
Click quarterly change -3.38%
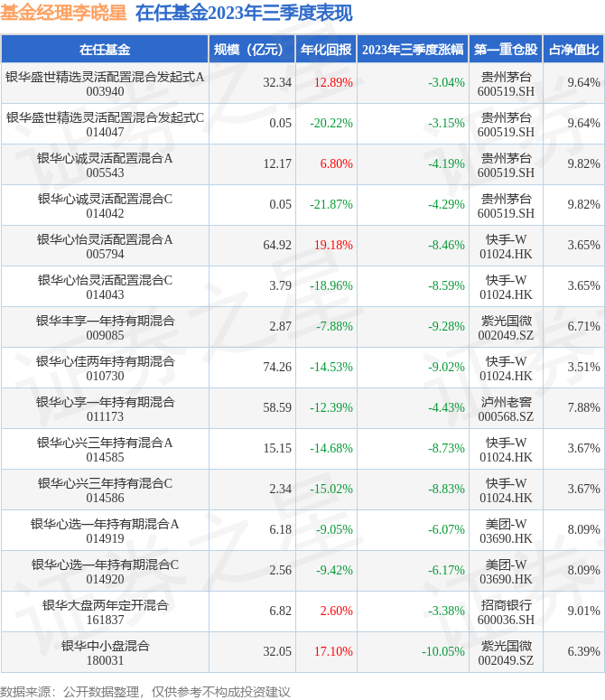click(447, 611)
